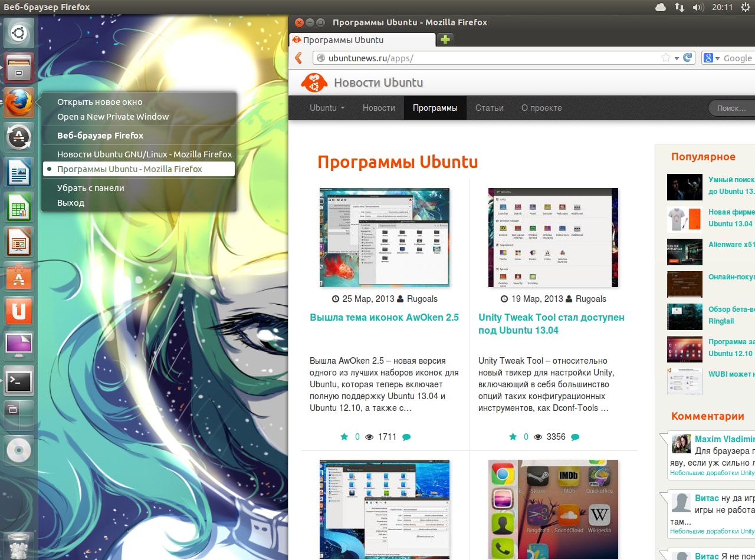The height and width of the screenshot is (560, 755).
Task: Open the Files manager launcher icon
Action: (x=19, y=67)
